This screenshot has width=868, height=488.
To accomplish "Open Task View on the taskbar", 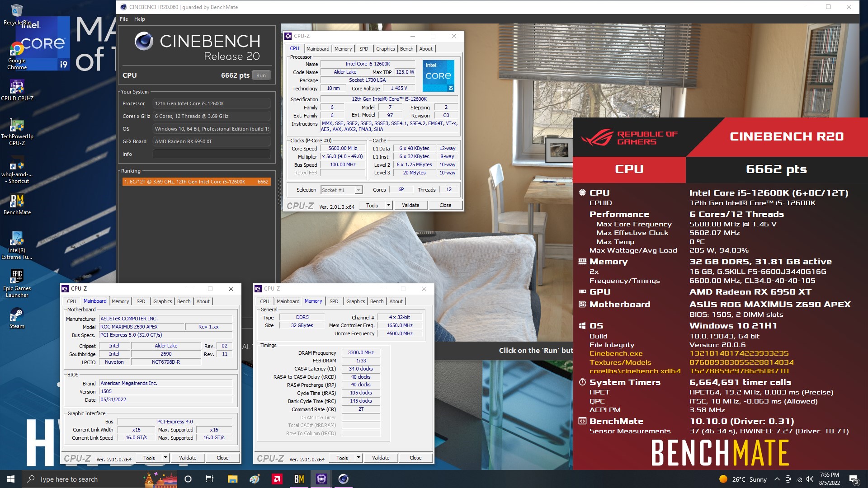I will click(209, 479).
